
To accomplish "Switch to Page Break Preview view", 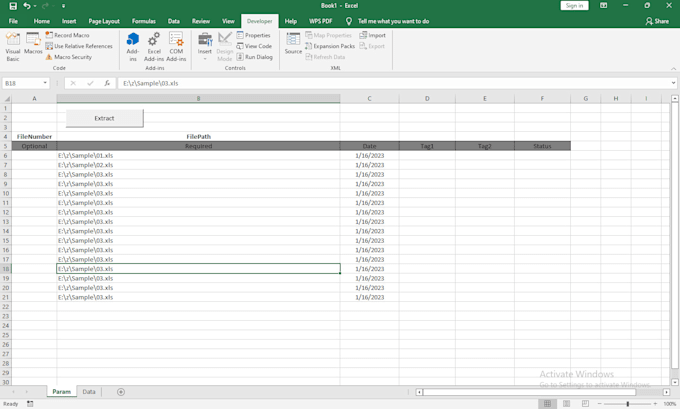I will 585,404.
